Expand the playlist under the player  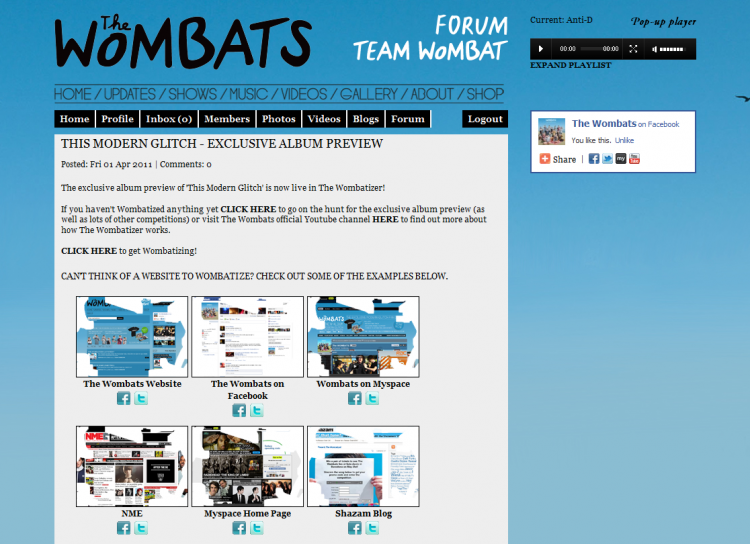pyautogui.click(x=571, y=65)
